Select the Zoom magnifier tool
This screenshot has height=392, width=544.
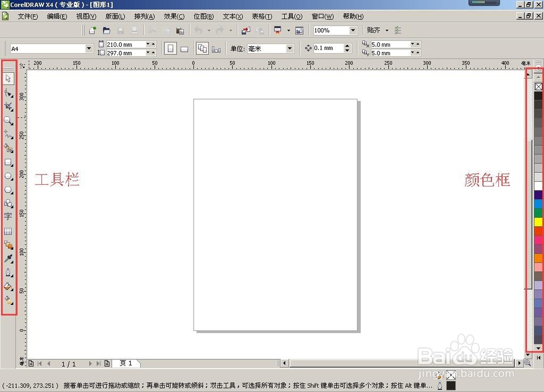coord(8,120)
